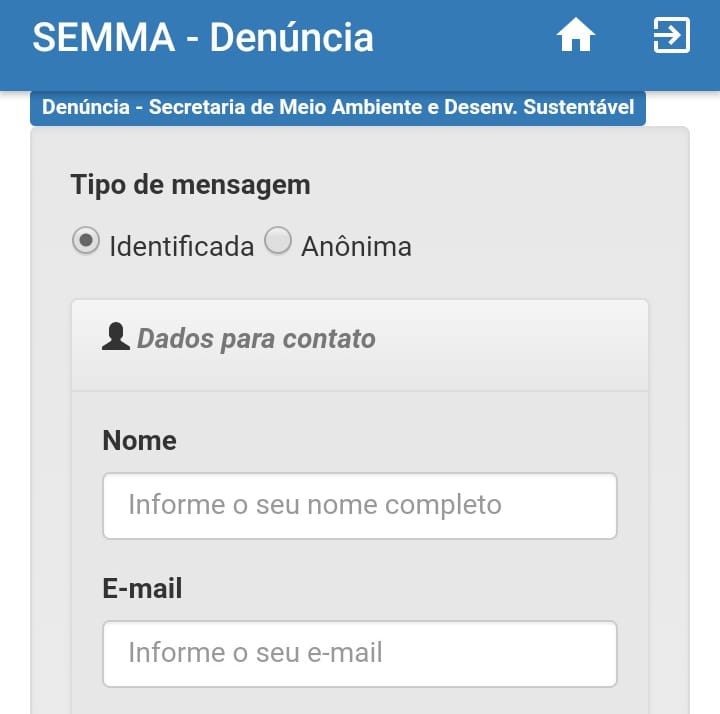
Task: Click the Anônima option label
Action: coord(356,247)
